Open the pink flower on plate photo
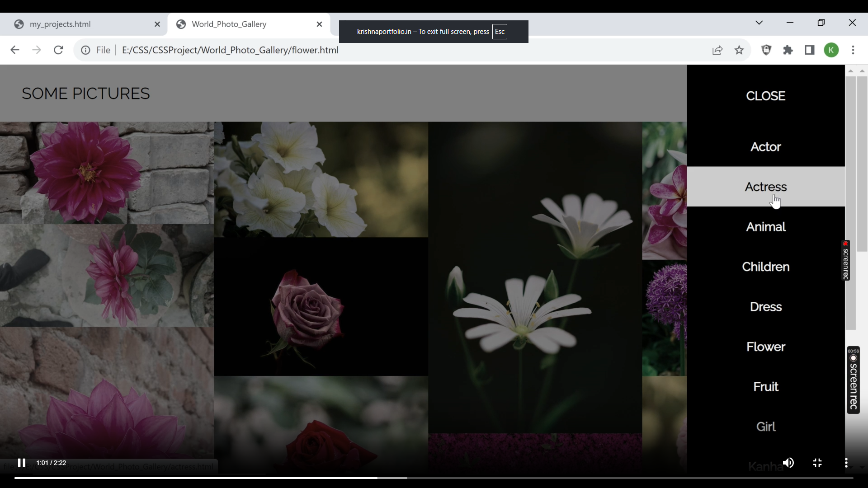The height and width of the screenshot is (488, 868). click(107, 276)
